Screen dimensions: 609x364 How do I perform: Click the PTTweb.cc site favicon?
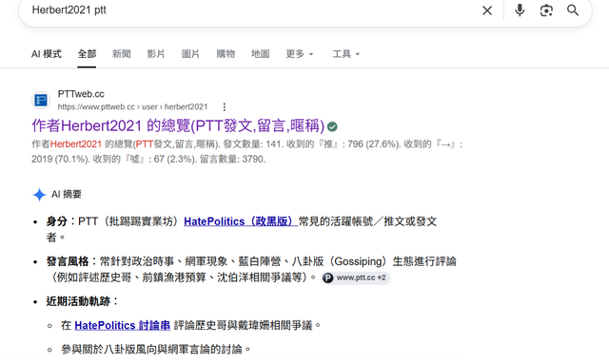pyautogui.click(x=41, y=100)
